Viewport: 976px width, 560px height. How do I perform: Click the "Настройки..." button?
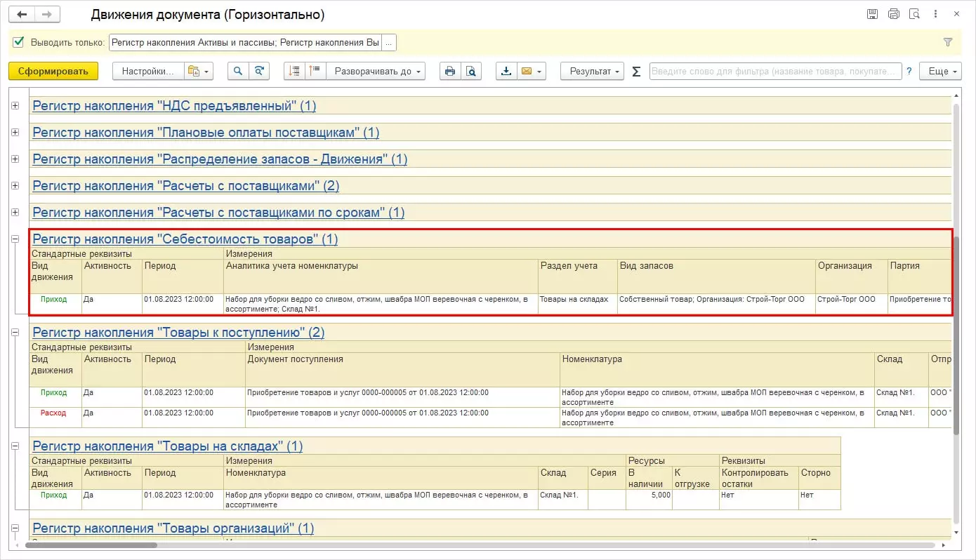(147, 71)
